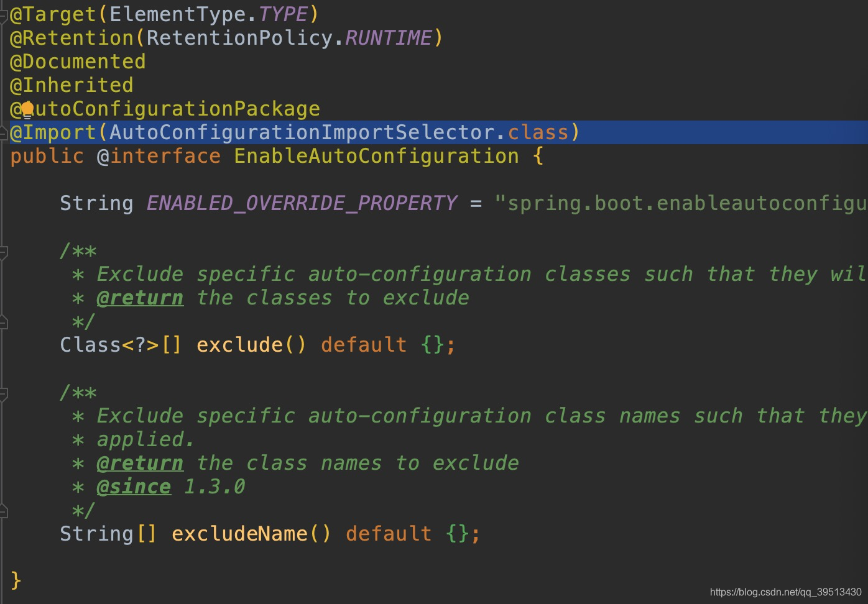Select RetentionPolicy in the code
This screenshot has width=868, height=604.
(x=239, y=38)
